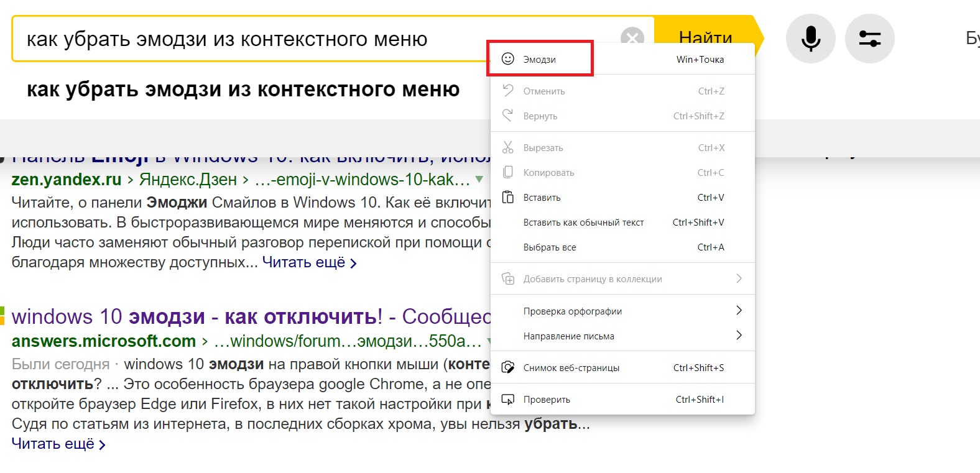Click the clipboard icon beside Вставить
Image resolution: width=980 pixels, height=473 pixels.
[508, 197]
